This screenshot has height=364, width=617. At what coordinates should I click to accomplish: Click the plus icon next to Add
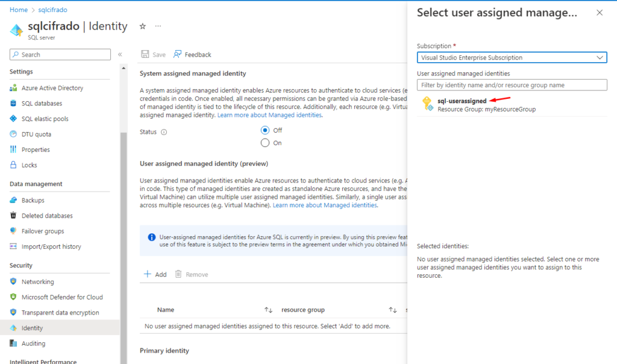(147, 274)
